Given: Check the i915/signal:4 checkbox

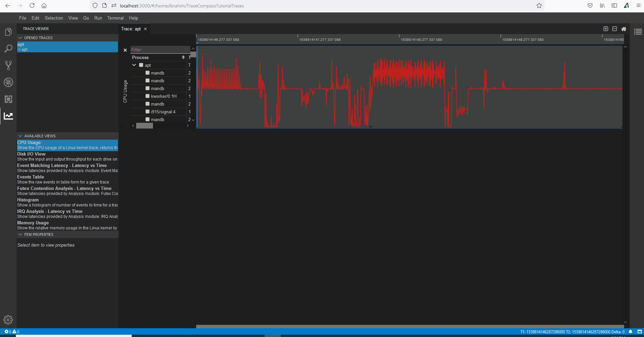Looking at the screenshot, I should [x=147, y=111].
